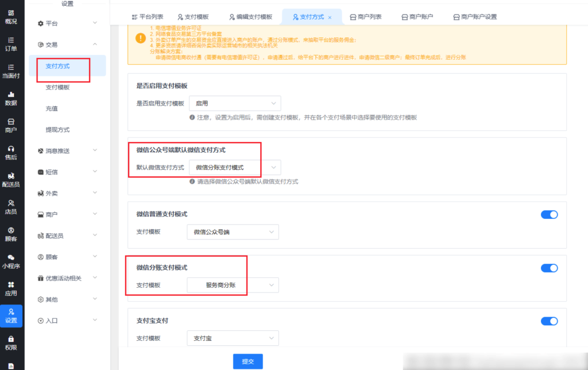Click the 提交 submit button
588x370 pixels.
click(247, 361)
